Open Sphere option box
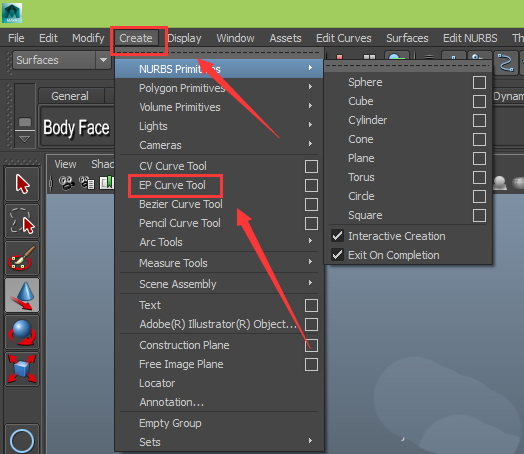The width and height of the screenshot is (524, 454). tap(479, 82)
